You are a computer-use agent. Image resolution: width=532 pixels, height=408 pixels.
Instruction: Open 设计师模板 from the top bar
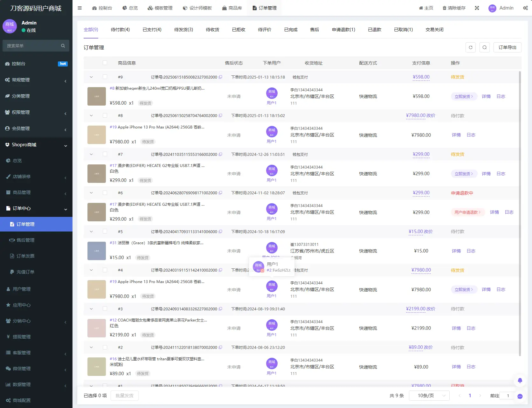(197, 8)
